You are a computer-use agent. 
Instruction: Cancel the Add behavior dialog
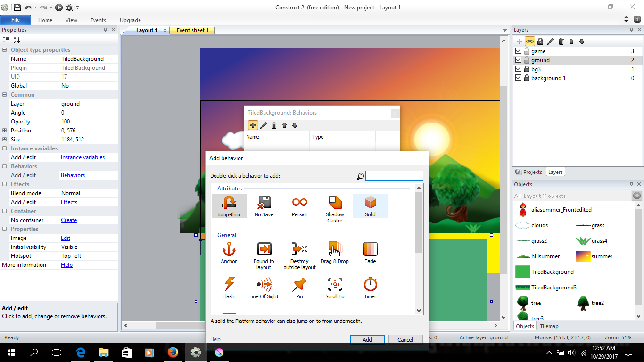click(405, 339)
